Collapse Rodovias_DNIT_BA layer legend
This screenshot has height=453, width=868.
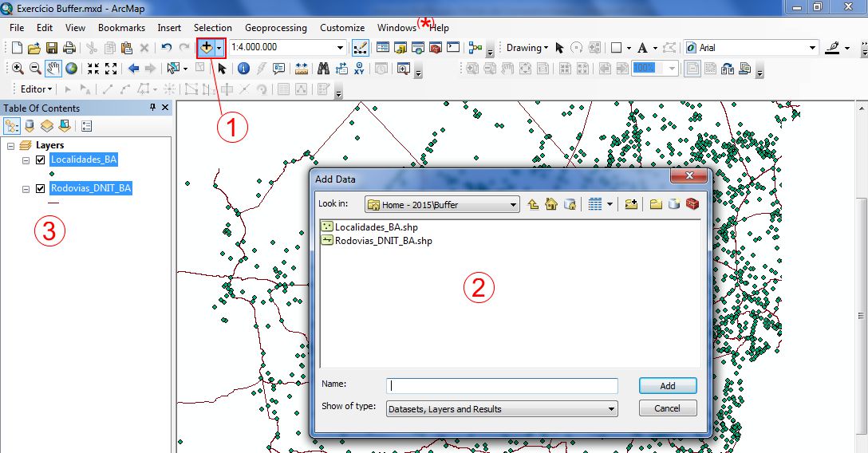26,189
